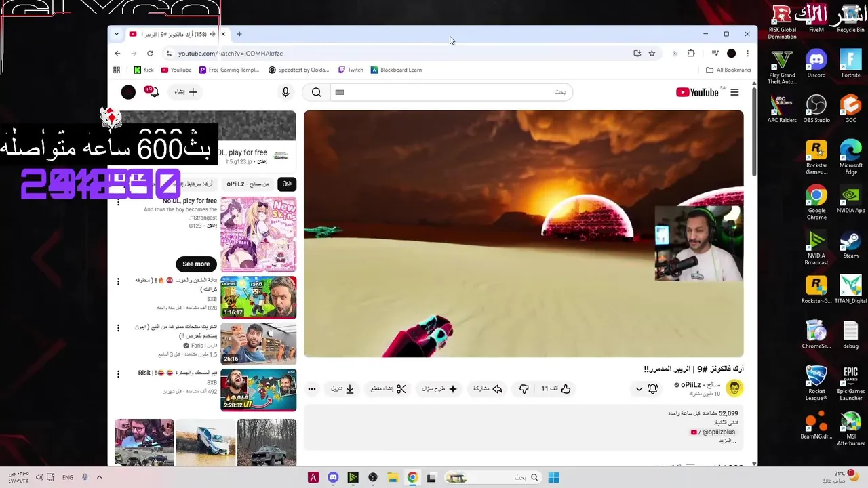
Task: Open the Fortnite desktop shortcut
Action: click(850, 64)
